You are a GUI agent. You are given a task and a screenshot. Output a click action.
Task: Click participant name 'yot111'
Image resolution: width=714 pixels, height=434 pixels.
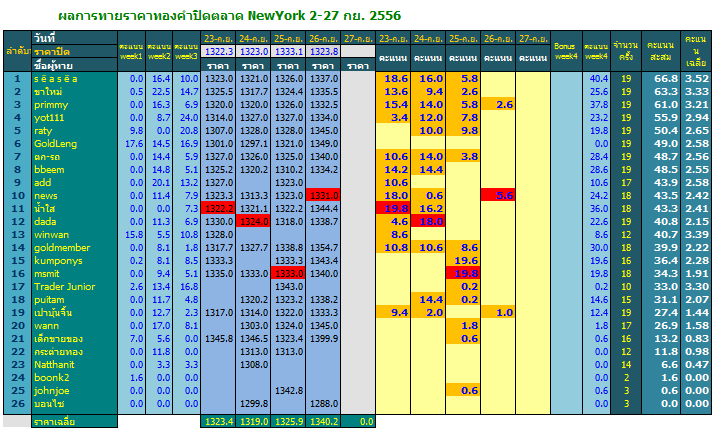pos(49,117)
